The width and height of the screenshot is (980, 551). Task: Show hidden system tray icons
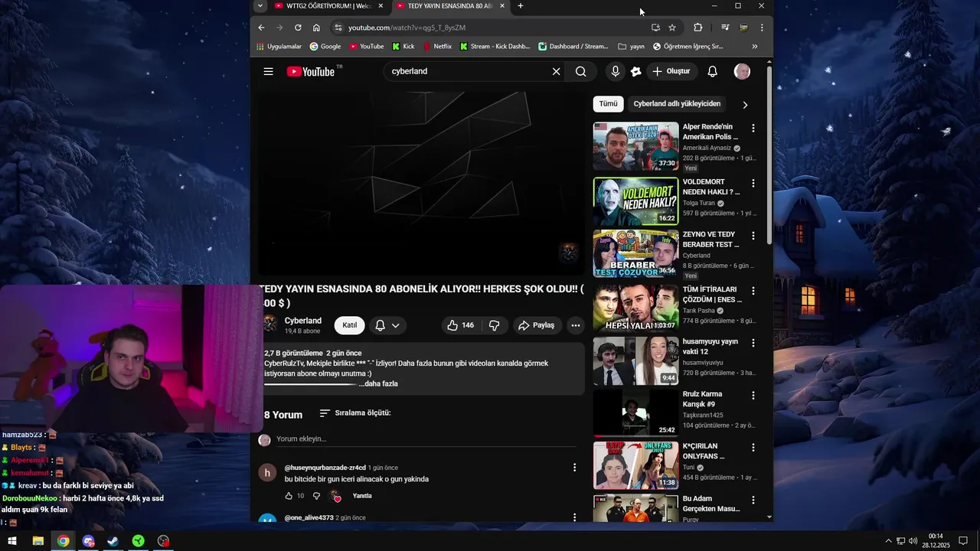pyautogui.click(x=888, y=541)
